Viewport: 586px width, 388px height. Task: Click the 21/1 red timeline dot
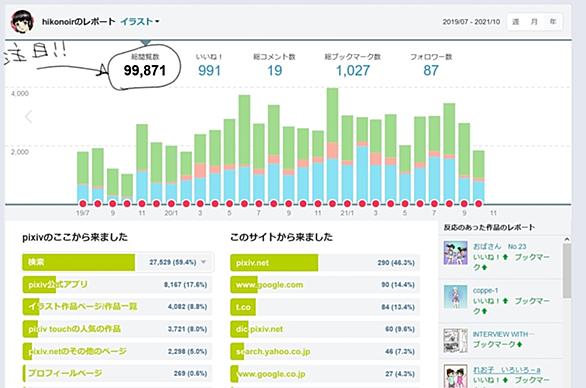coord(347,204)
